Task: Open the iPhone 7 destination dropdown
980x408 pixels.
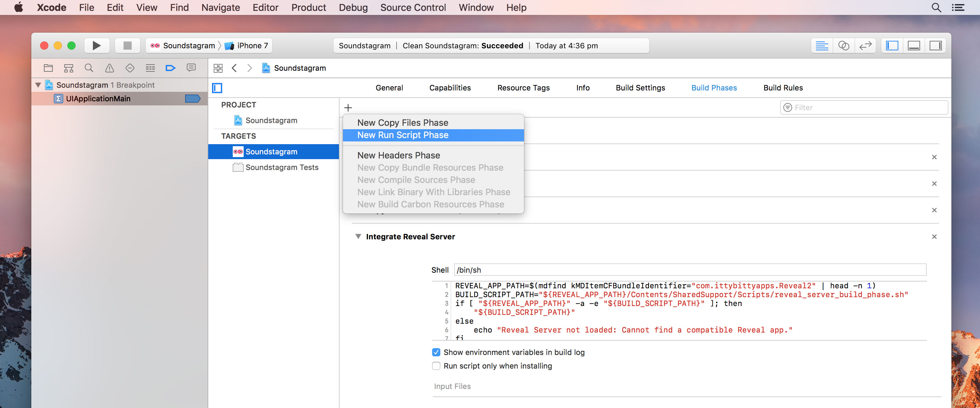Action: tap(246, 46)
